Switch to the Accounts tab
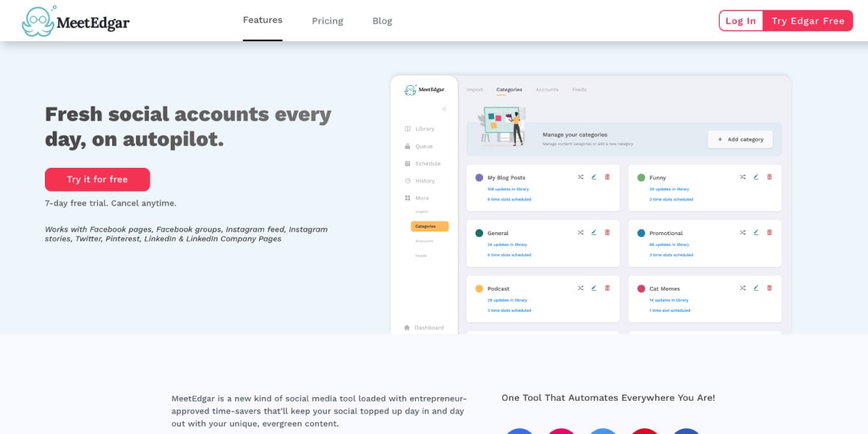 click(x=547, y=90)
